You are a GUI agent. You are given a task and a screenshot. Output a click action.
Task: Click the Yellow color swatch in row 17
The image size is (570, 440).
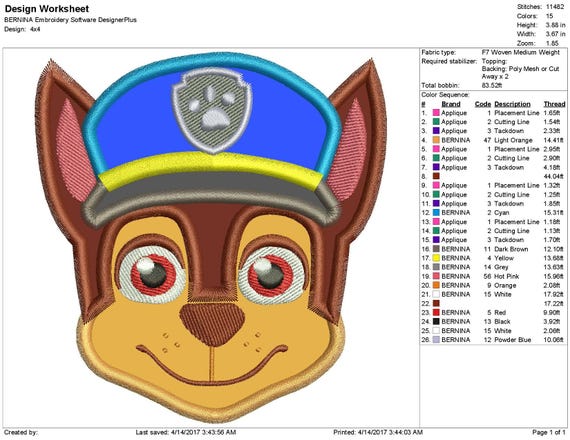(436, 258)
